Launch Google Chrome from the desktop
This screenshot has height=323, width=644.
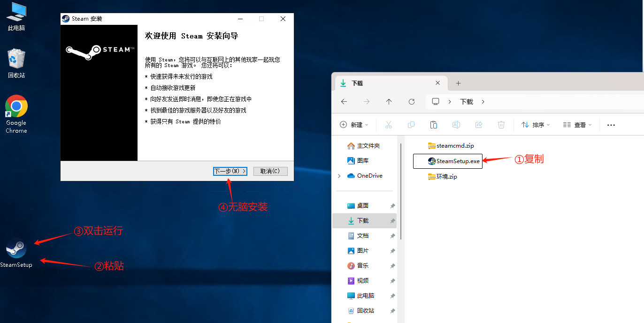[16, 114]
